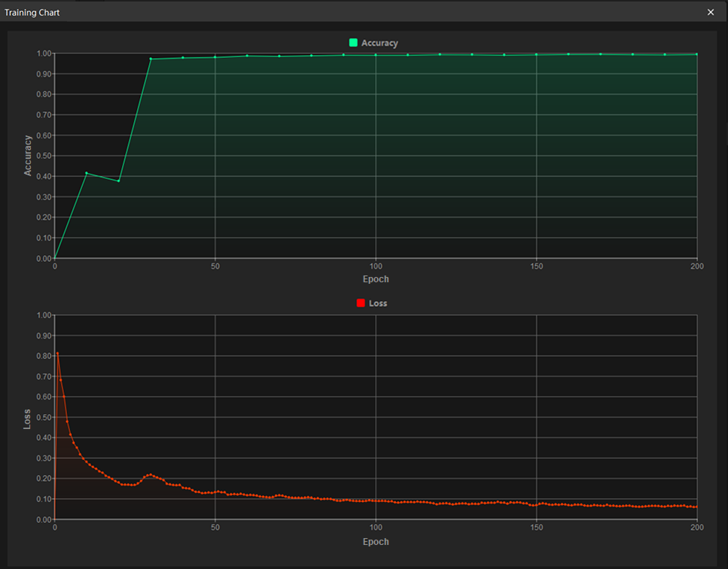Click the 1.00 label on the accuracy axis
728x569 pixels.
point(44,53)
